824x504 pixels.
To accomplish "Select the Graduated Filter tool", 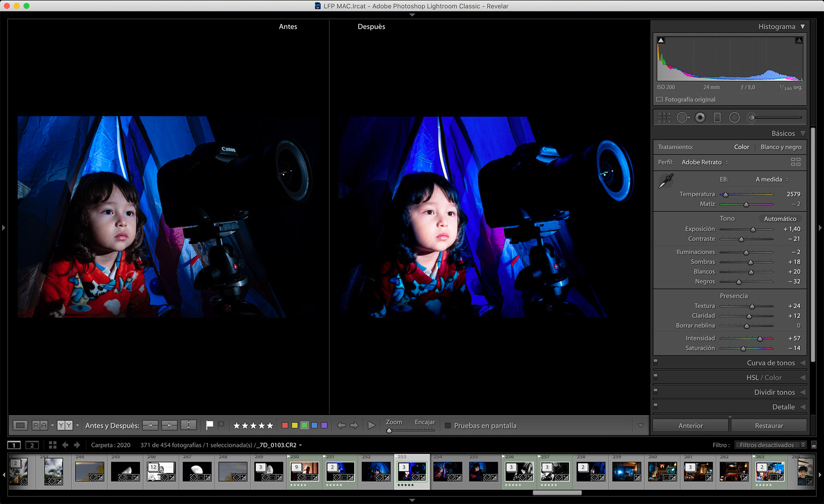I will pos(717,117).
